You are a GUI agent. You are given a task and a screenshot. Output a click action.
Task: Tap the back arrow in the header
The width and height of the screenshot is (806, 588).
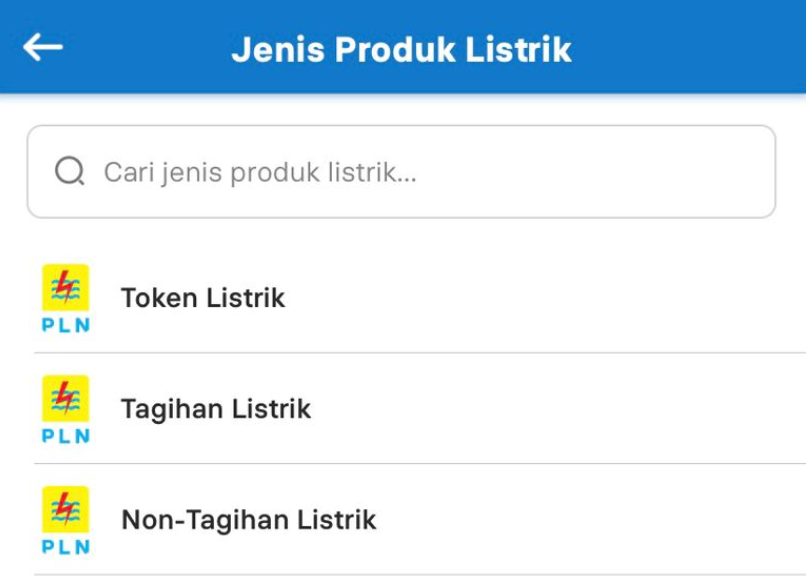point(43,47)
